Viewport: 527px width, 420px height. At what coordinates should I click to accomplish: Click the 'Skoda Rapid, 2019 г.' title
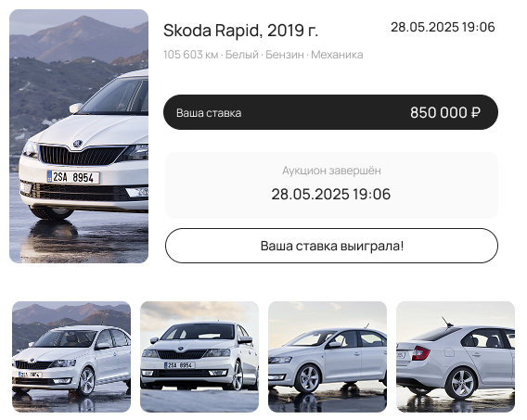(240, 31)
